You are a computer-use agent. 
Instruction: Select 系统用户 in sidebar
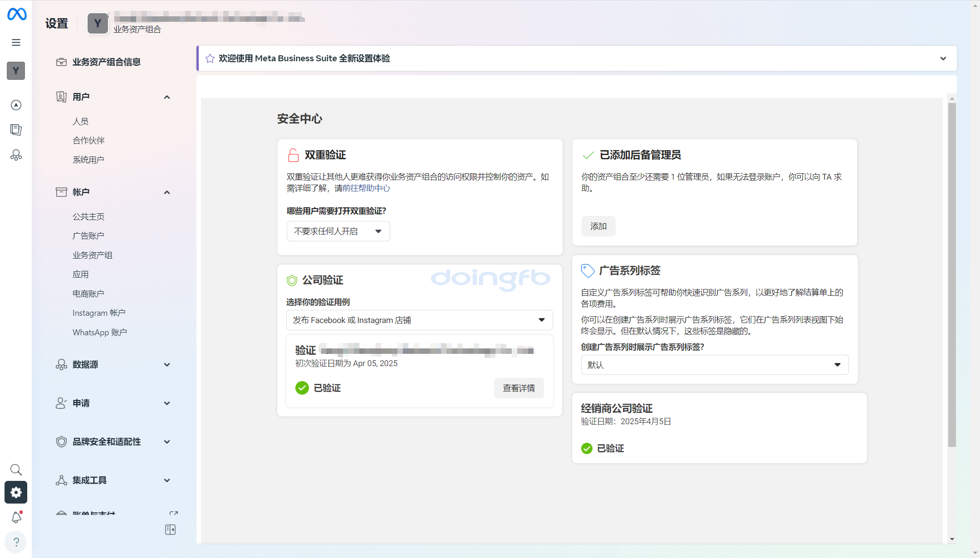(x=88, y=160)
